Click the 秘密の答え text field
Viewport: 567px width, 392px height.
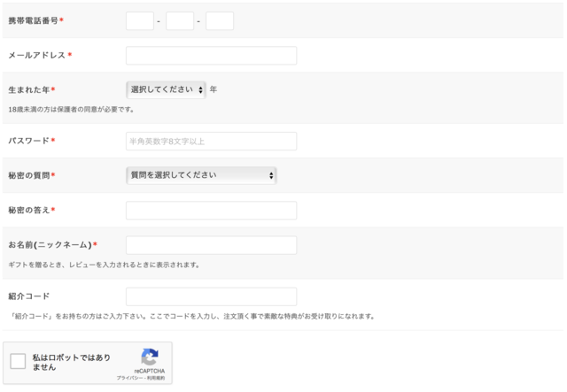tap(211, 211)
